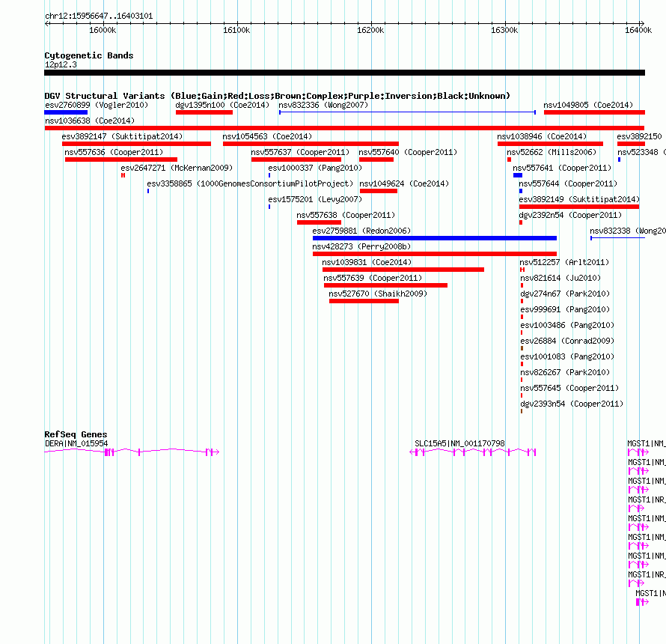Open nsv527670 (Shaikh2009) variant label
Image resolution: width=666 pixels, height=644 pixels.
click(378, 294)
